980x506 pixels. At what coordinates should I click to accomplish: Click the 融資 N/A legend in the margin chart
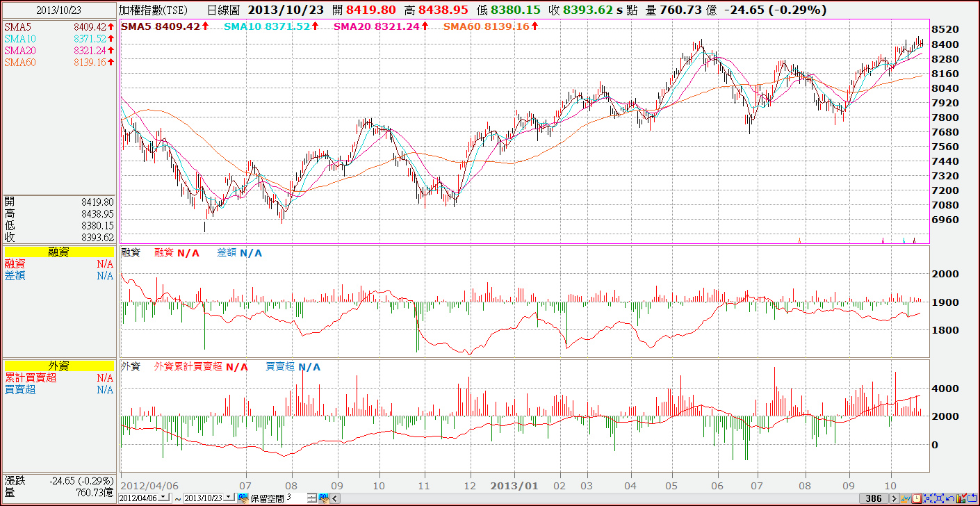[177, 253]
